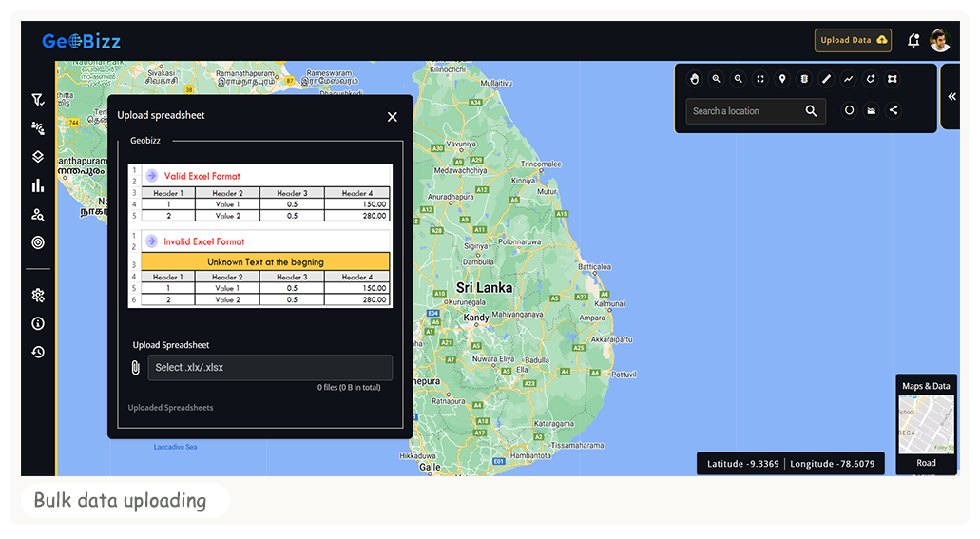Open the user profile avatar
Viewport: 980px width, 539px height.
pos(940,41)
